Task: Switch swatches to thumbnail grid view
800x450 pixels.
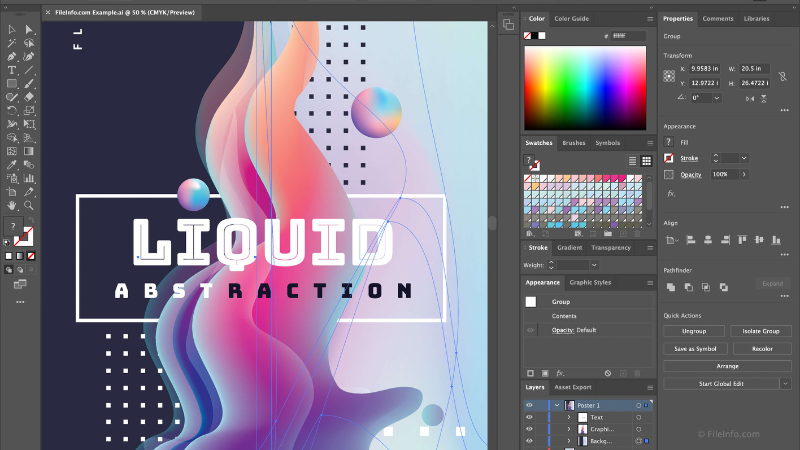Action: [x=646, y=161]
